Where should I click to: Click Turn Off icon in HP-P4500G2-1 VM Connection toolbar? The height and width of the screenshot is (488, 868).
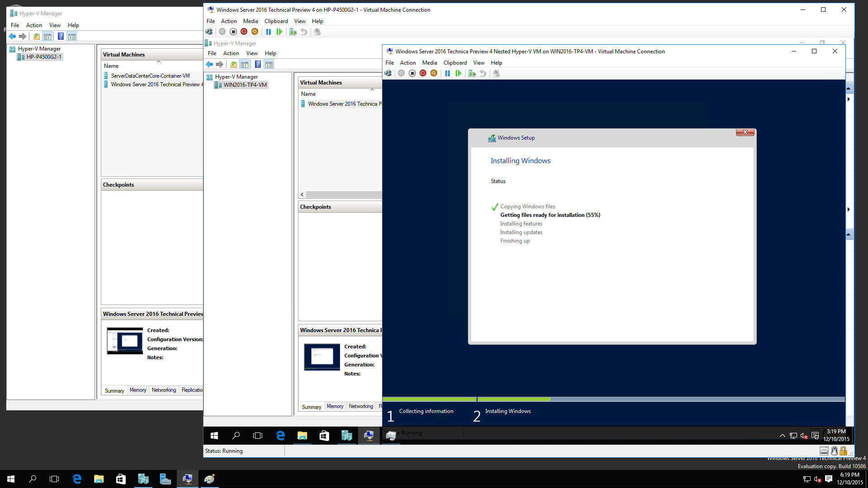click(233, 32)
